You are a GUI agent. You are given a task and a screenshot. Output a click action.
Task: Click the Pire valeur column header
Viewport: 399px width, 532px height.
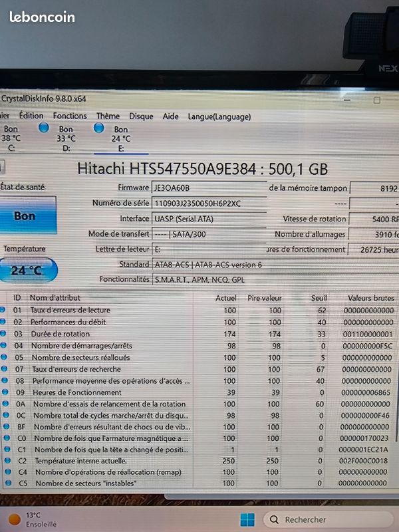[264, 298]
